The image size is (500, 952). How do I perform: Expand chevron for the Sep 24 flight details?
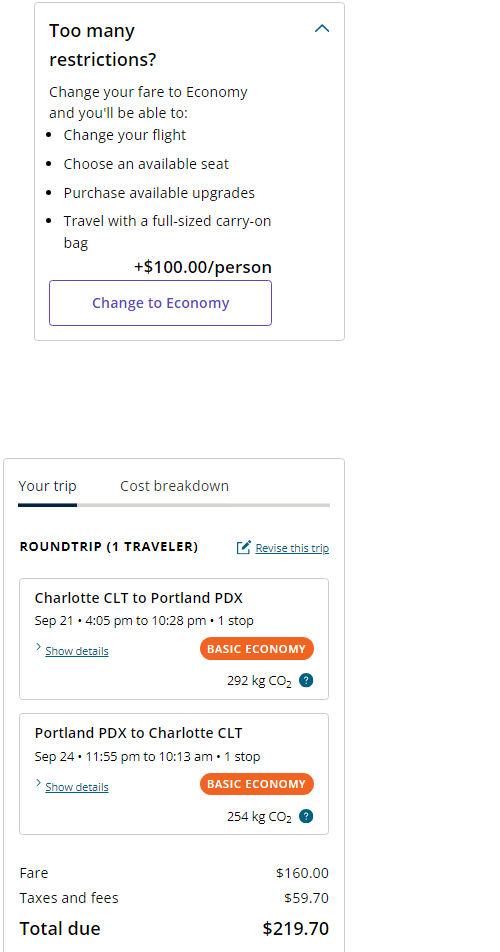38,784
